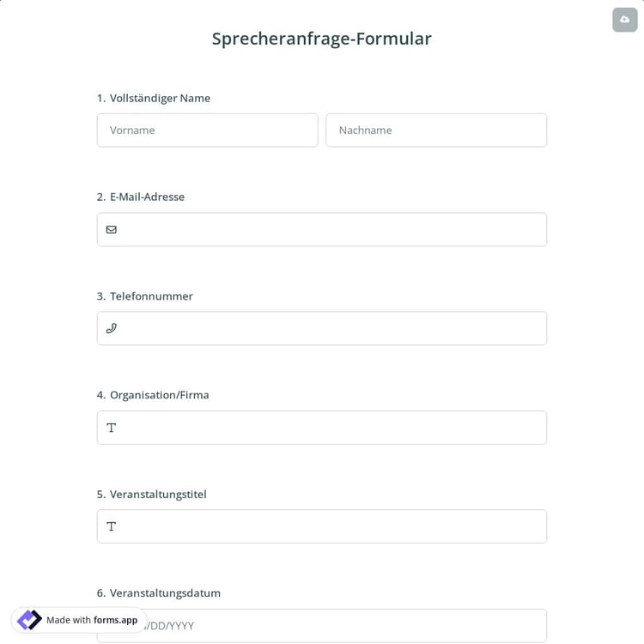Activate the Veranstaltungstitel text field
The width and height of the screenshot is (644, 644).
[x=331, y=526]
